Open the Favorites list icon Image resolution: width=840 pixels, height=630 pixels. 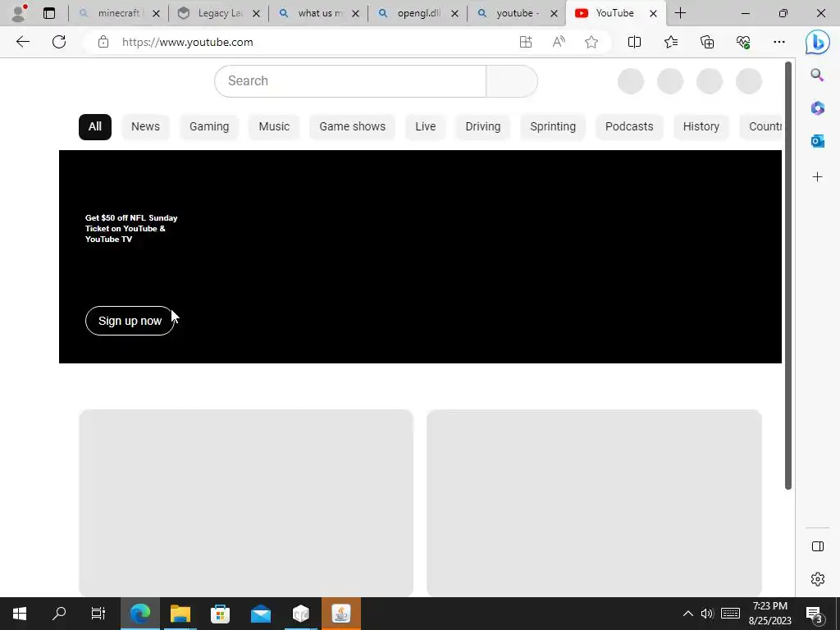(x=671, y=42)
